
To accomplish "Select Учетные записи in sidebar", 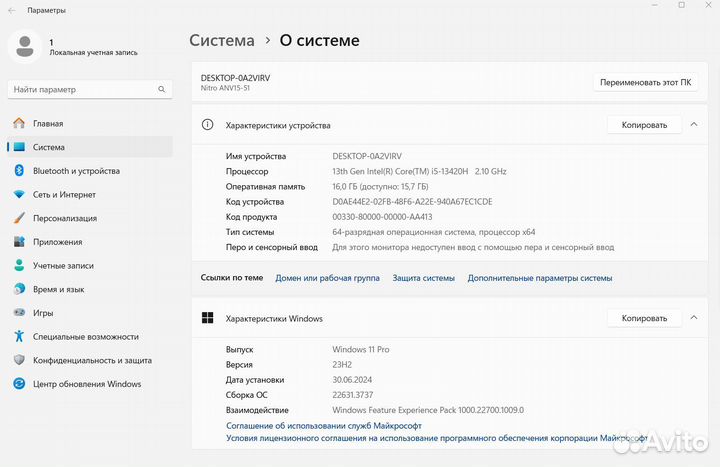I will (90, 265).
